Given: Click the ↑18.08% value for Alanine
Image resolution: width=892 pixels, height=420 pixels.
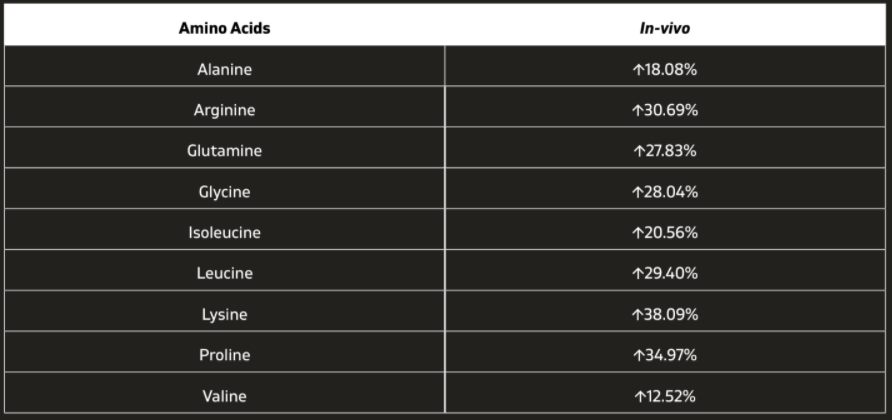Looking at the screenshot, I should (x=665, y=69).
